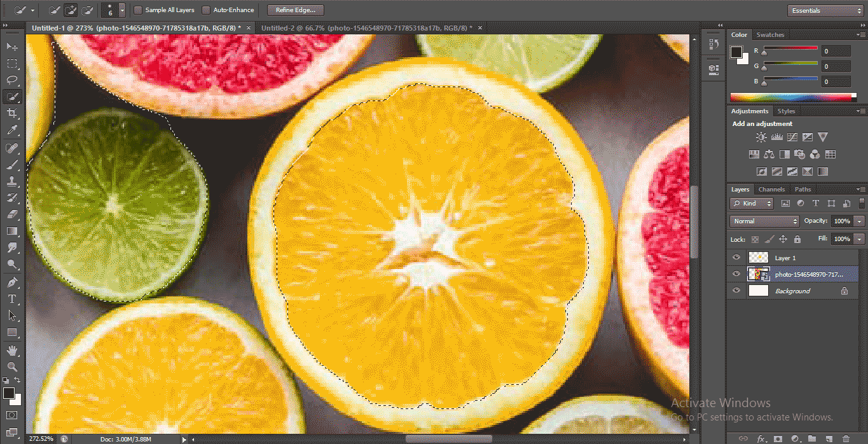The width and height of the screenshot is (868, 444).
Task: Open the Normal blend mode dropdown
Action: (765, 221)
